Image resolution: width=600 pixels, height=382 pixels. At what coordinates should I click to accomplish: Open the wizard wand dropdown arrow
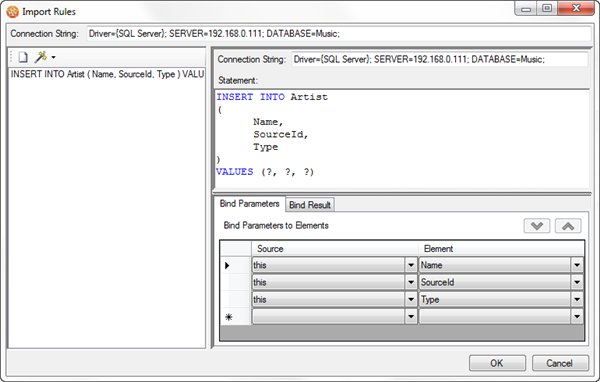pos(53,57)
